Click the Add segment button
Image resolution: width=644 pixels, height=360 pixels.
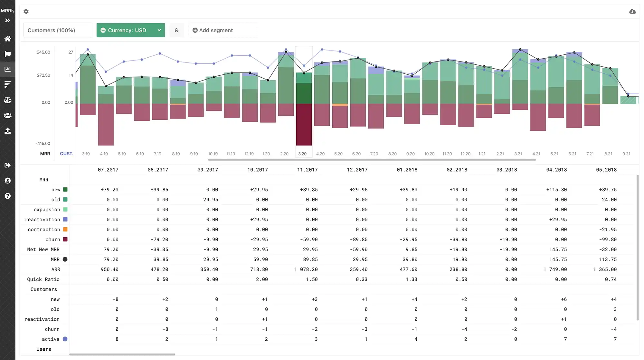tap(223, 30)
